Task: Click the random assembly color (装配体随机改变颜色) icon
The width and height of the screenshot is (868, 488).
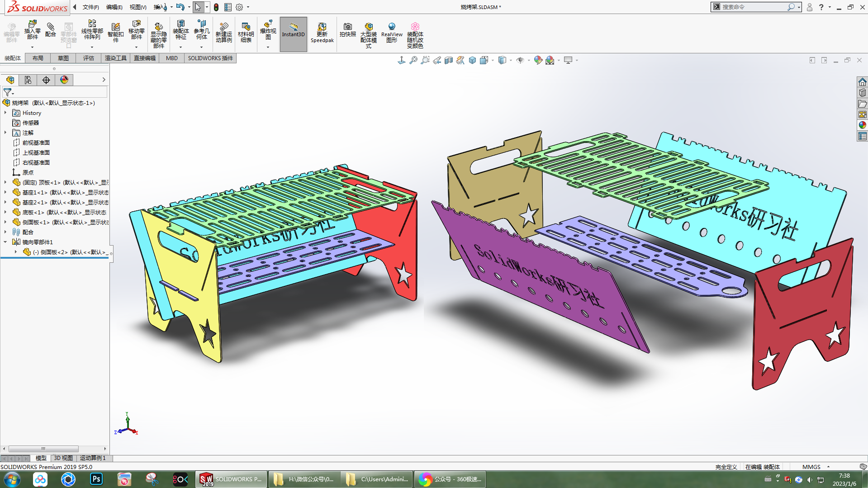Action: point(415,34)
